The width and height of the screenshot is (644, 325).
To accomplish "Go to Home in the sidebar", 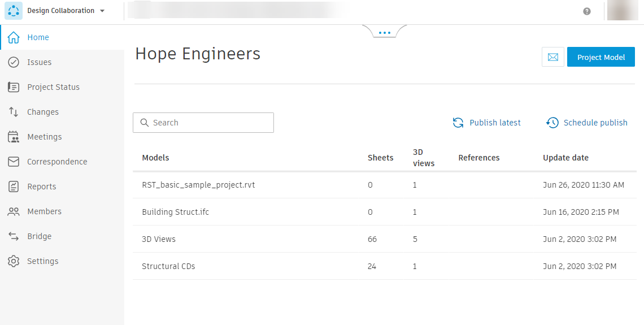I will coord(38,37).
